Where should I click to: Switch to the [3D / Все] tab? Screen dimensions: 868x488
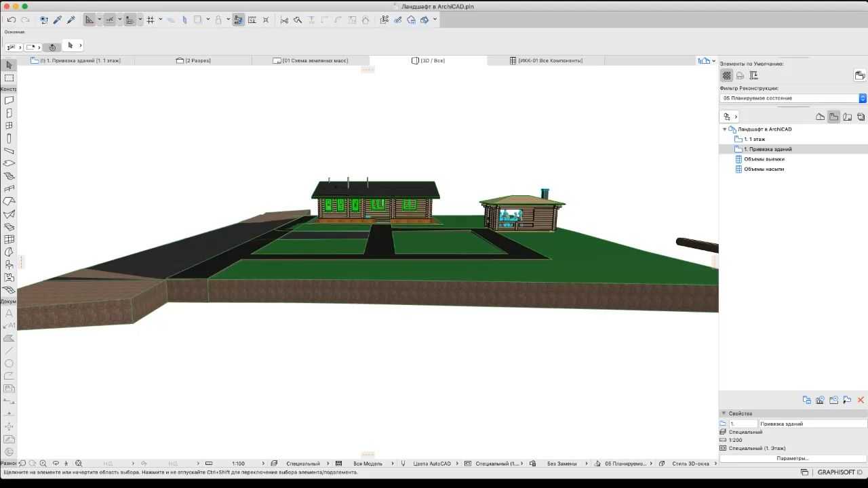click(x=429, y=60)
